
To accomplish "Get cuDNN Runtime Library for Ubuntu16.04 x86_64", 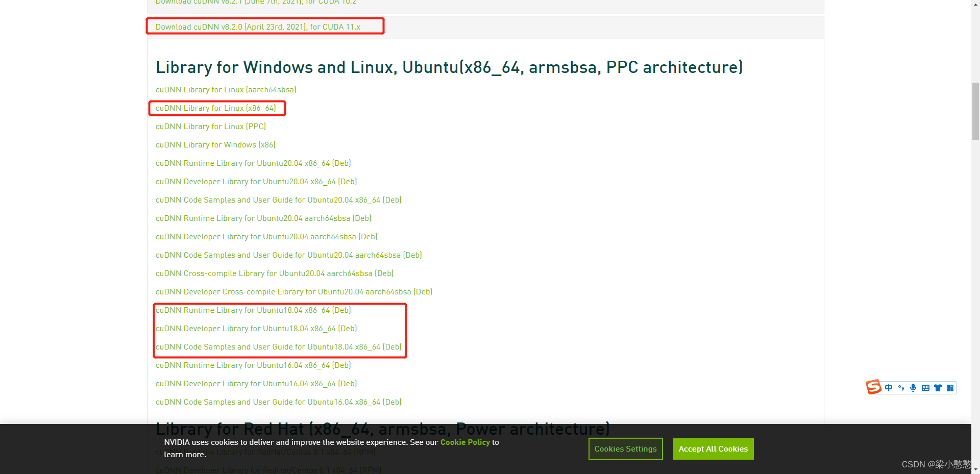I will click(253, 365).
